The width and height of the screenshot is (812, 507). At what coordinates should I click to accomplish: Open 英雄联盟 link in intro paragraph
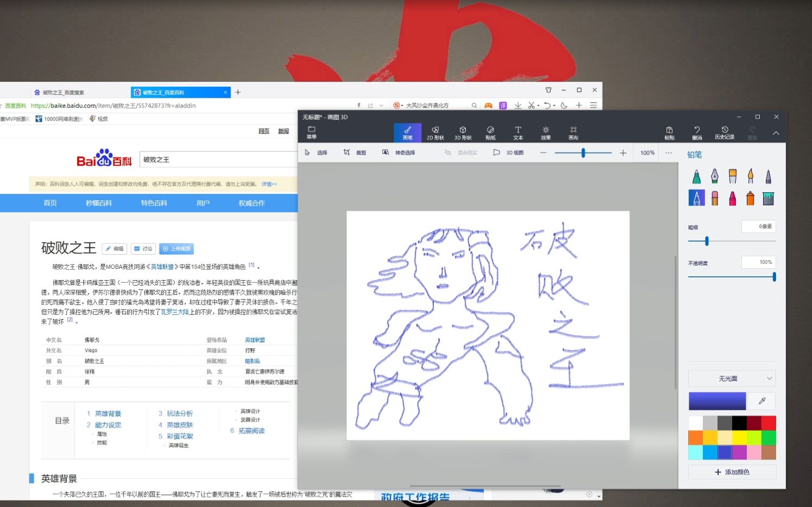point(162,267)
